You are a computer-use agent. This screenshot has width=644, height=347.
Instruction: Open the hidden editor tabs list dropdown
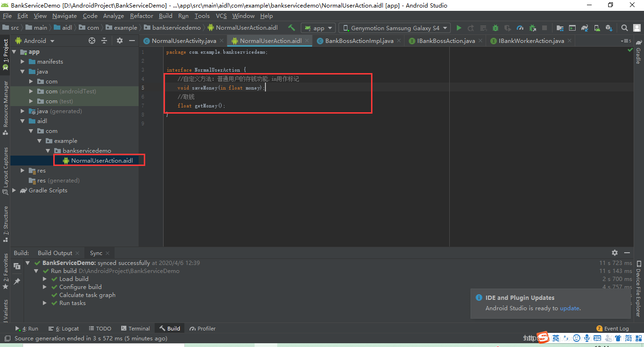[627, 41]
